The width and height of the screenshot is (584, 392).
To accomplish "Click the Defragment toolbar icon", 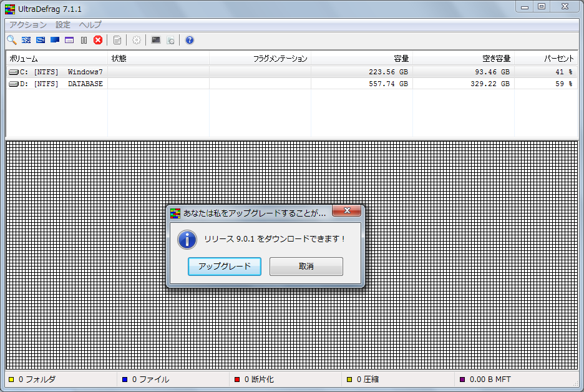I will click(x=26, y=40).
